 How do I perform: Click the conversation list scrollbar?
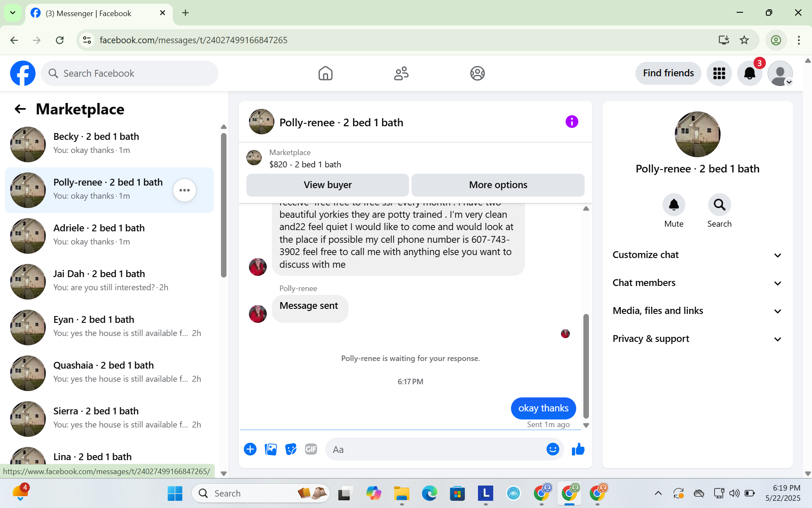coord(224,205)
